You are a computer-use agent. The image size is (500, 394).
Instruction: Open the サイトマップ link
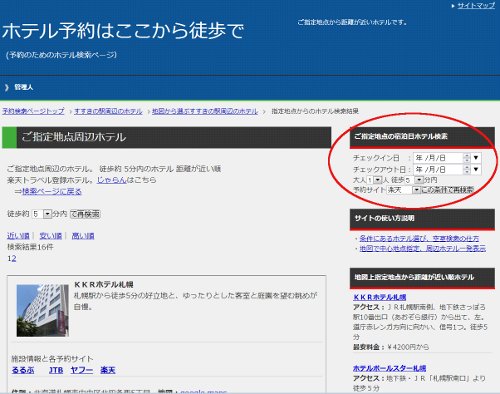[x=476, y=6]
